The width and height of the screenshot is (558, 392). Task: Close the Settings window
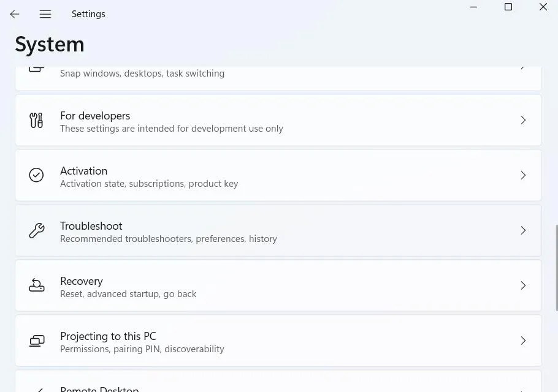(x=543, y=7)
